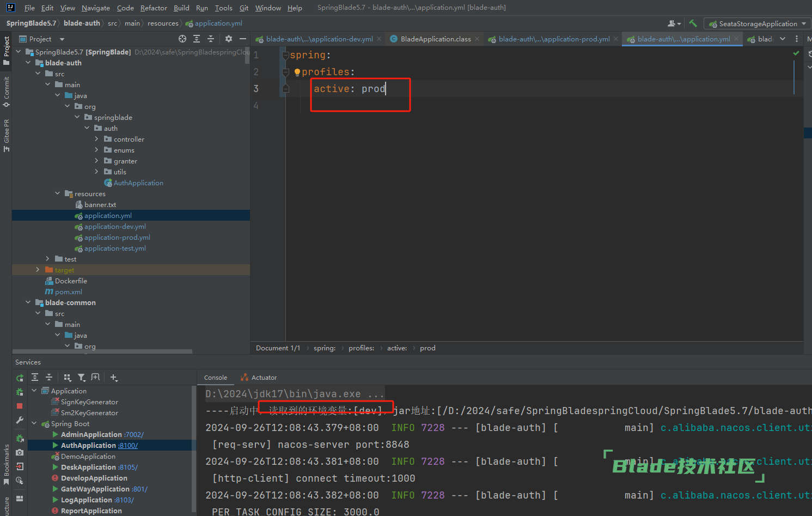Toggle the Bookmarks tool window button
The image size is (812, 516).
click(x=7, y=464)
